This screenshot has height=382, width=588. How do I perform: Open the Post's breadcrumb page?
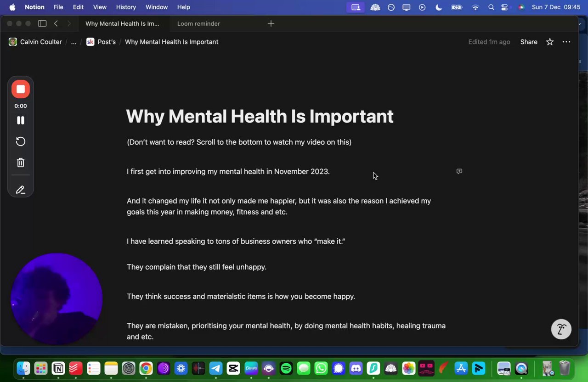(101, 42)
